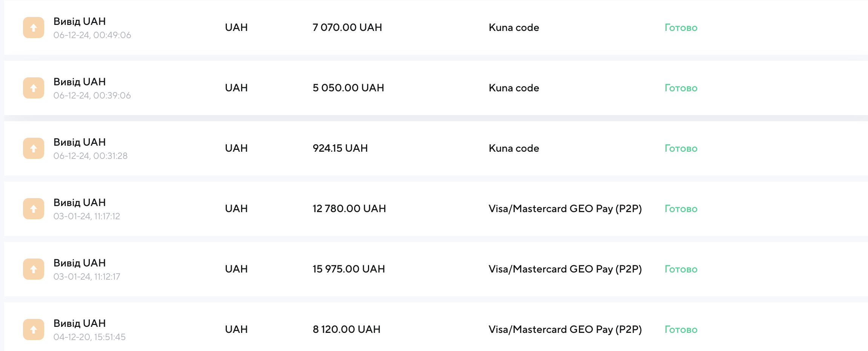Click withdrawal icon for 5 050.00 UAH row
The width and height of the screenshot is (868, 351).
click(34, 88)
